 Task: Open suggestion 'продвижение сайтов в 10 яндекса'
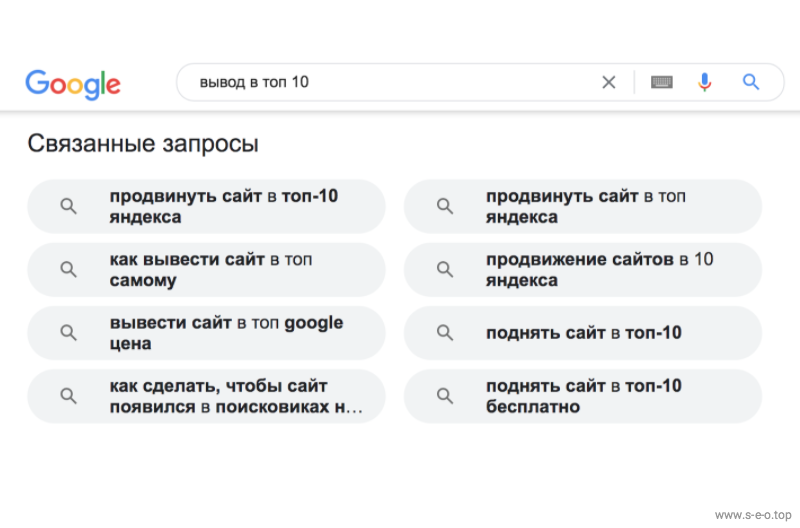[x=583, y=270]
